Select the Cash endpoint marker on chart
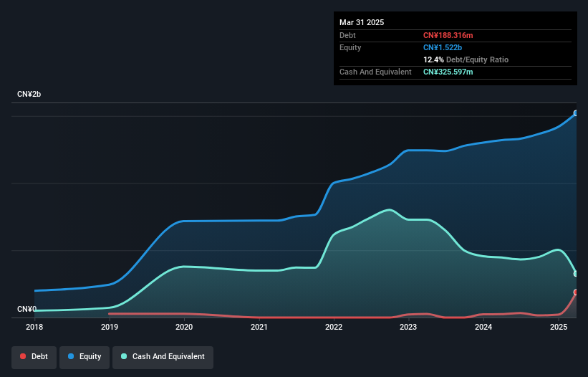Screen dimensions: 588x377 click(x=576, y=274)
